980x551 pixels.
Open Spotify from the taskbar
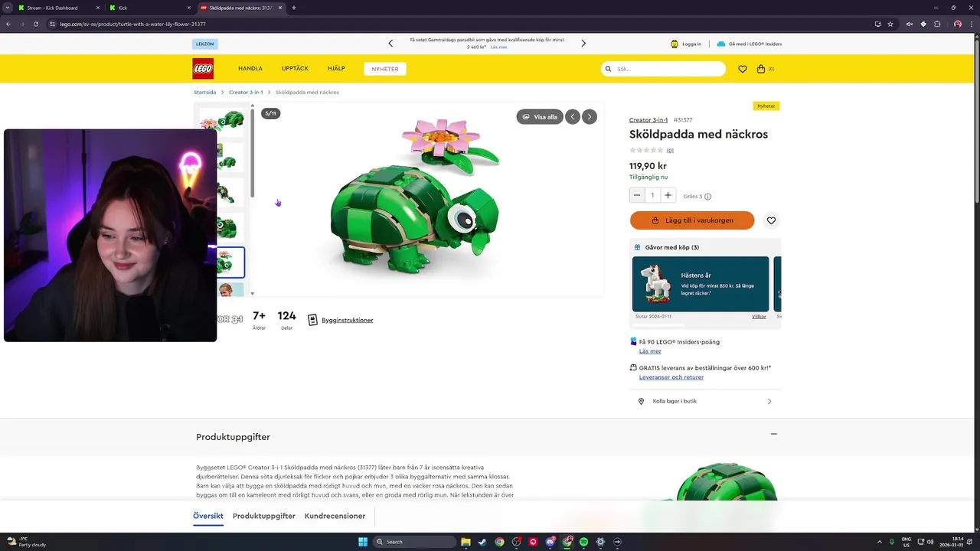(x=583, y=542)
